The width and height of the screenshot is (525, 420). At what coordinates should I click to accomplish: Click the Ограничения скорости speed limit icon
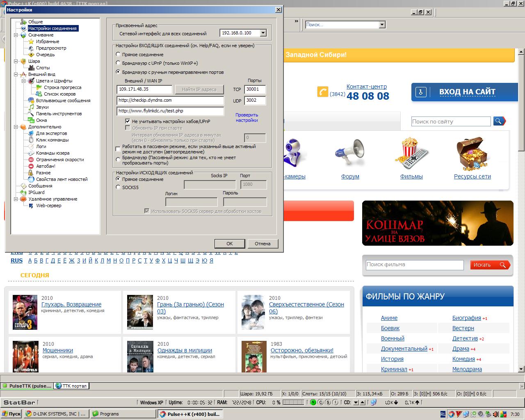click(x=31, y=160)
